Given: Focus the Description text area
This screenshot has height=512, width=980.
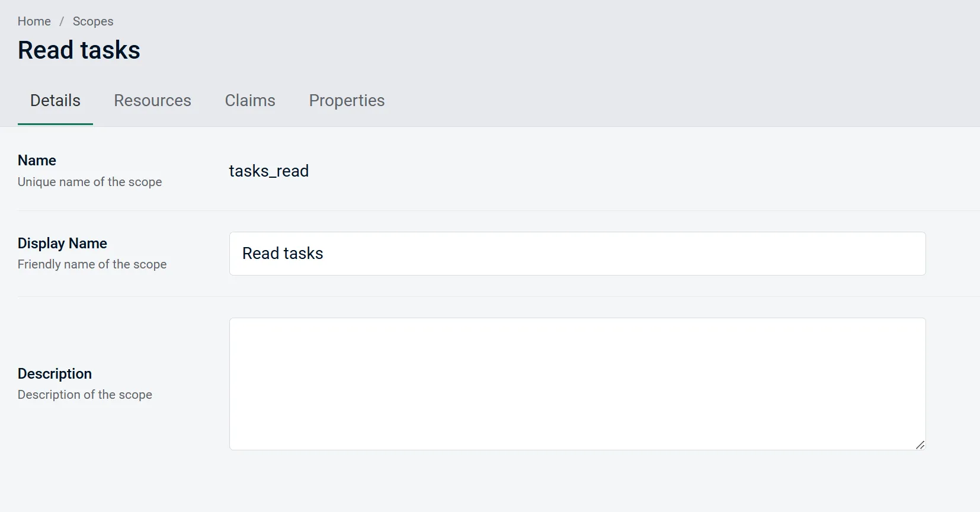Looking at the screenshot, I should point(577,384).
